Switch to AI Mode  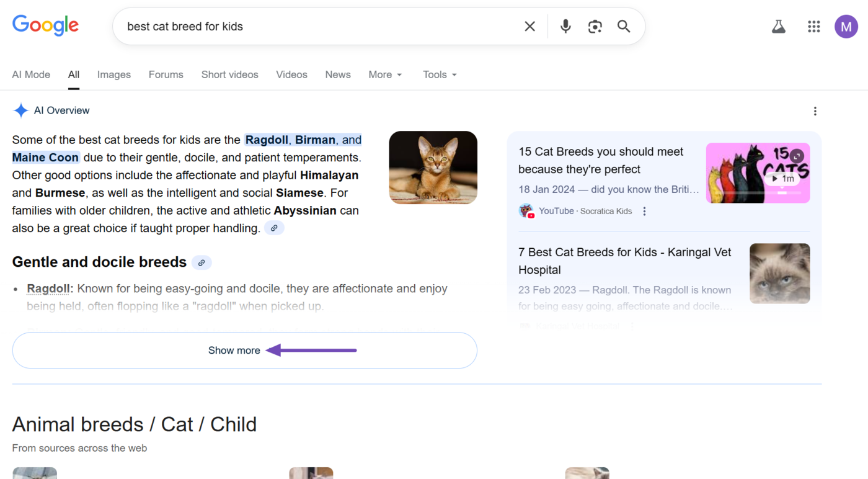(31, 74)
